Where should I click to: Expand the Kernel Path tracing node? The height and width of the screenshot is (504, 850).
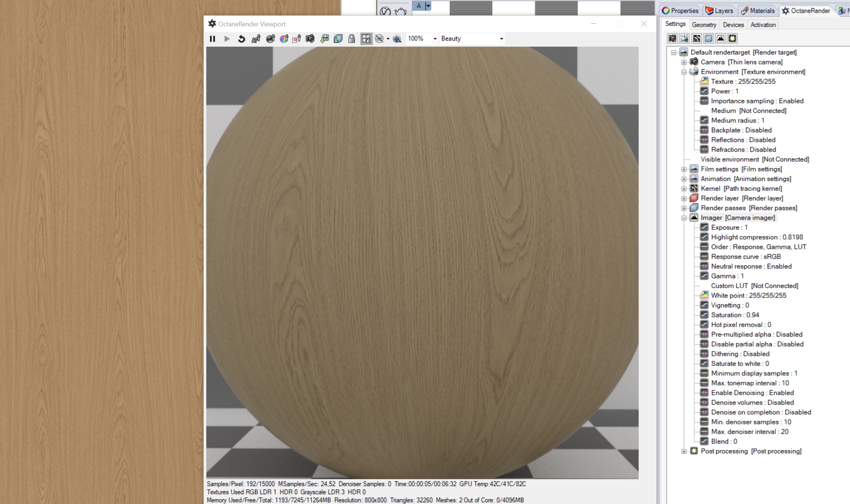[x=684, y=188]
